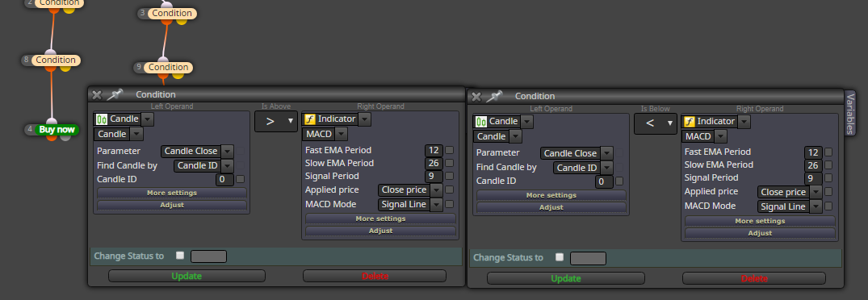Click the Indicator function icon in left panel

coord(310,119)
